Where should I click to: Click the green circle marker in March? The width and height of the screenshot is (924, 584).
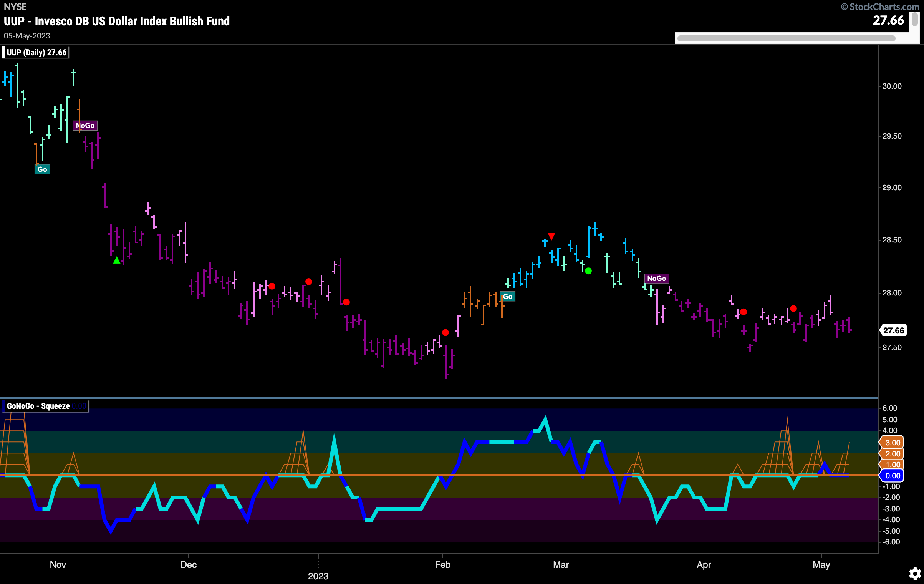(x=588, y=271)
